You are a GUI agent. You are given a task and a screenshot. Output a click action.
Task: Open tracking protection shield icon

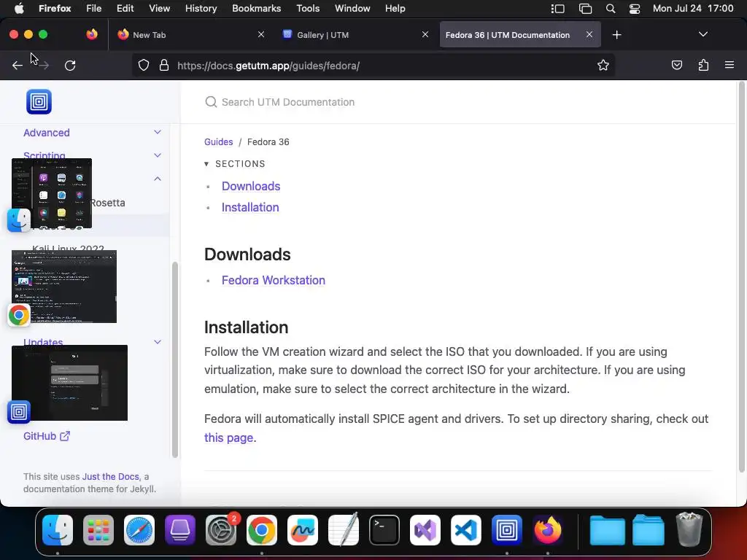coord(144,65)
